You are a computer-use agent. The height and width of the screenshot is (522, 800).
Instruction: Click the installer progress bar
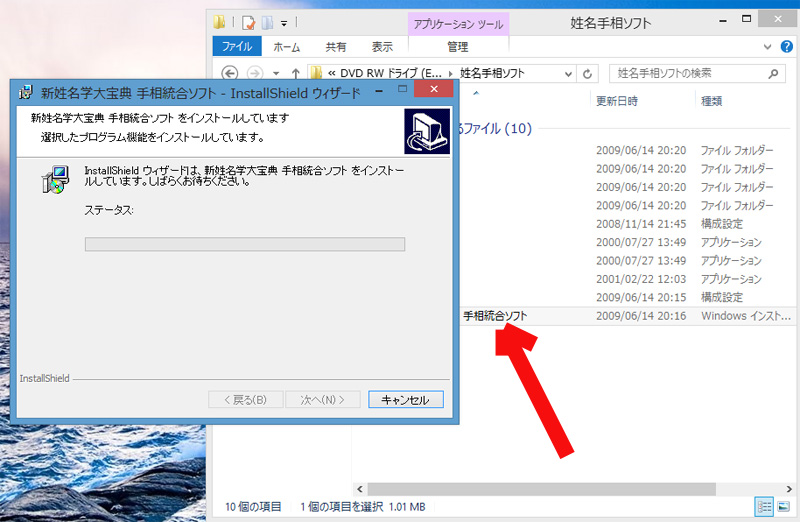pos(245,244)
